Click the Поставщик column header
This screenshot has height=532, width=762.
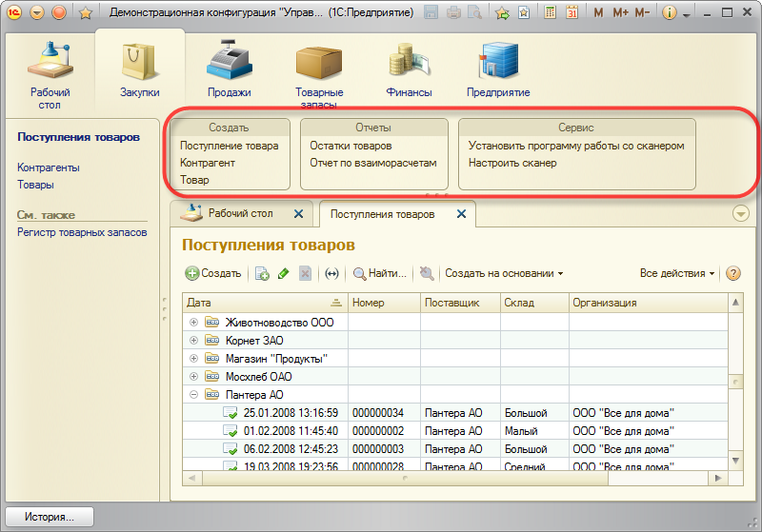point(451,303)
